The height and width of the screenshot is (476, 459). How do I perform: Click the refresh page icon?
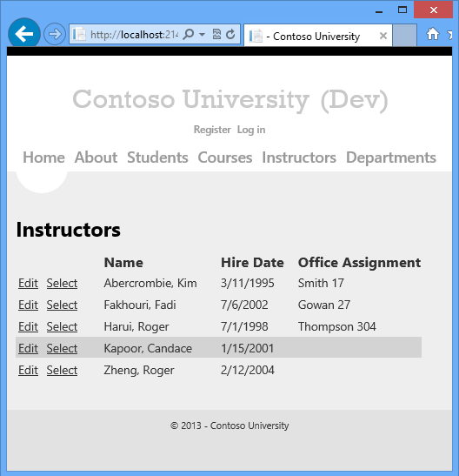point(230,34)
